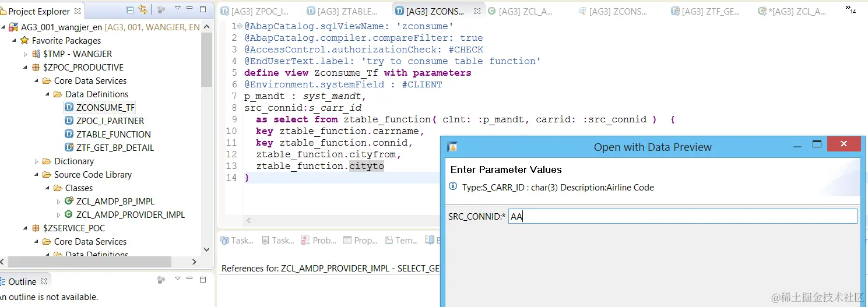
Task: Click the SRC_CONNID input field in dialog
Action: coord(683,217)
